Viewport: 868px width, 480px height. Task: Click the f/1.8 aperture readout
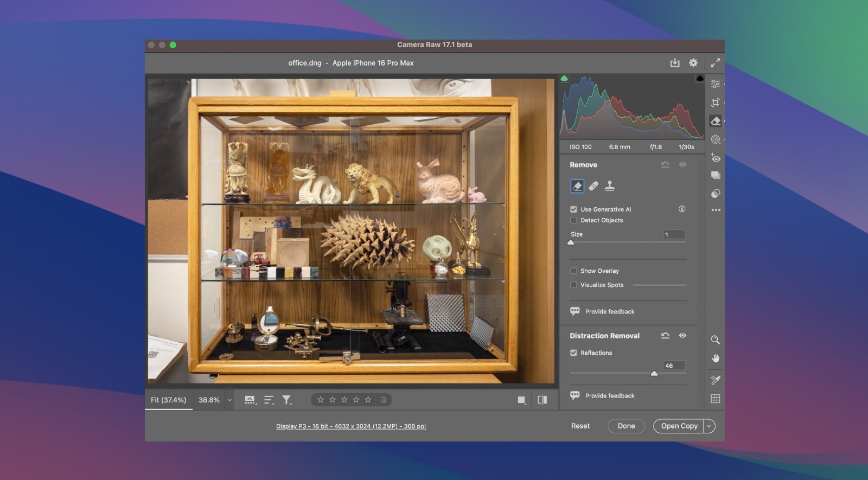656,147
